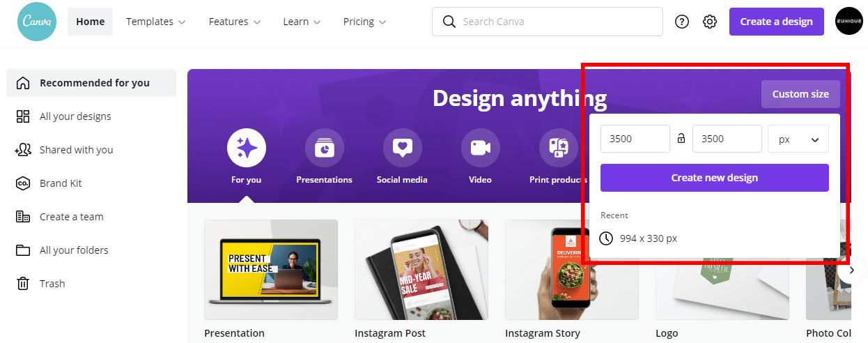Viewport: 868px width, 343px height.
Task: Click the Create a design button
Action: click(777, 22)
